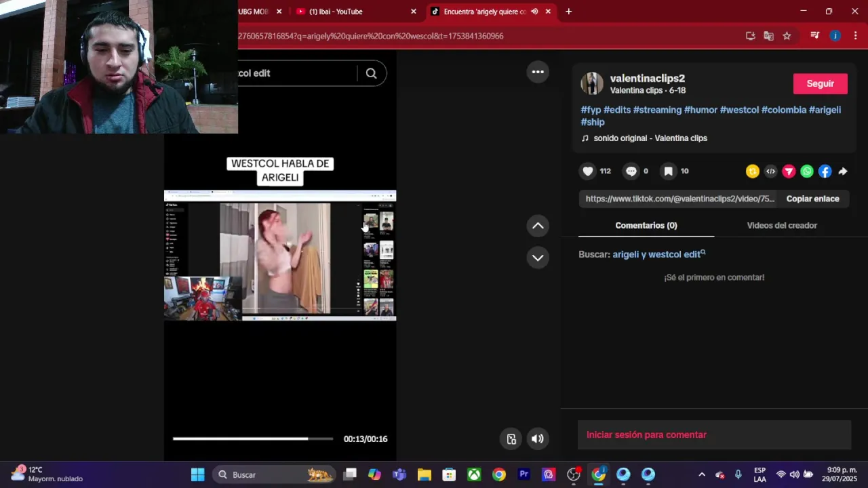Open comments via the speech bubble icon
The height and width of the screenshot is (488, 868).
tap(631, 171)
